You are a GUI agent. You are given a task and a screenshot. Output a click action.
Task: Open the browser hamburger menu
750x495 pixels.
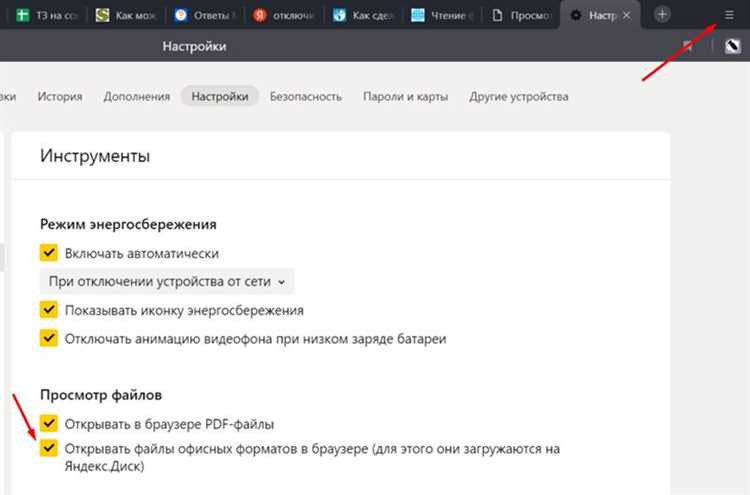(x=728, y=15)
